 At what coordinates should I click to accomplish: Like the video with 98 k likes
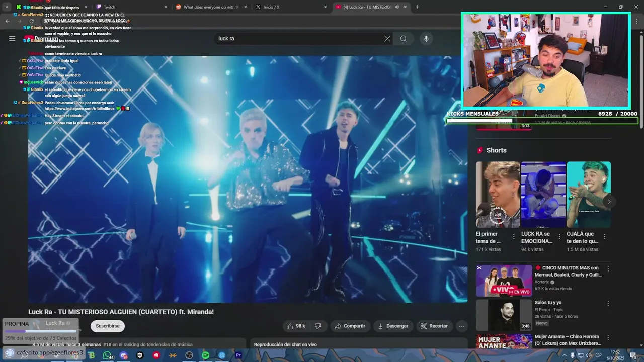[x=296, y=326]
